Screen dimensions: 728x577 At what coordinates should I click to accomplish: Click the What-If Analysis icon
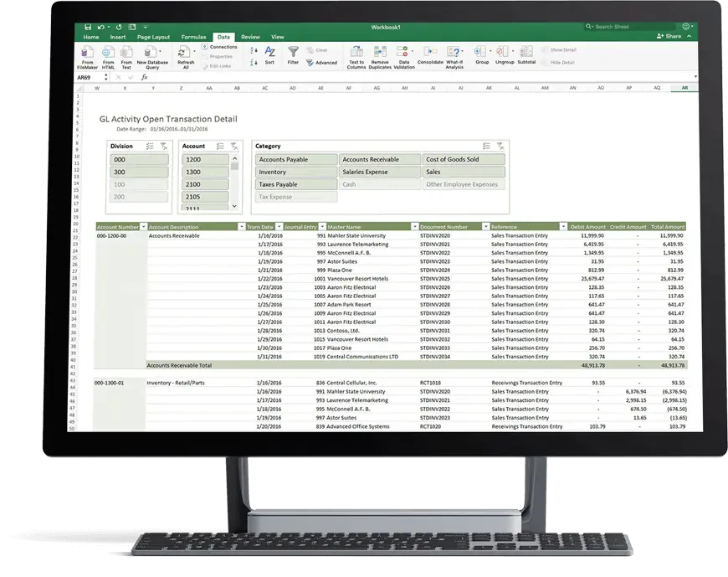coord(454,52)
